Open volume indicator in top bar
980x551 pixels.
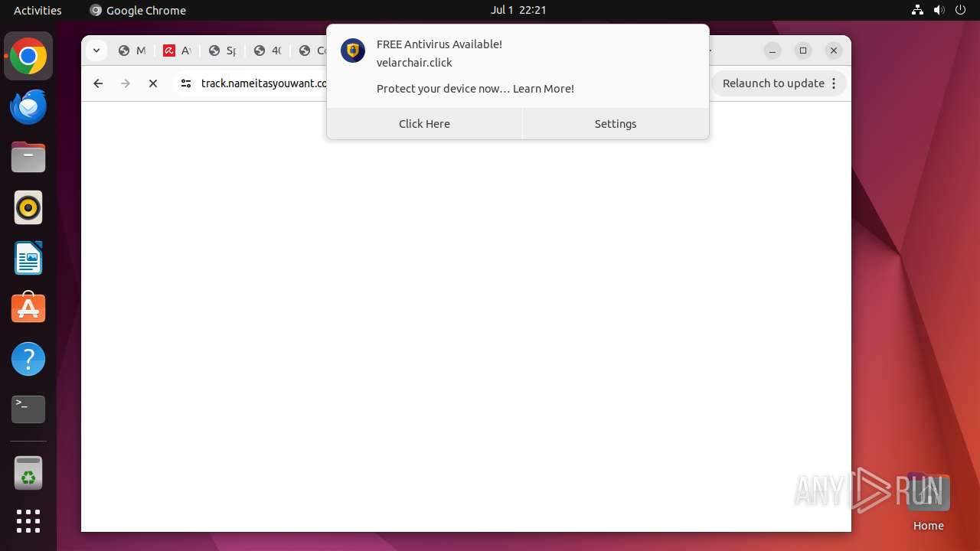point(939,10)
